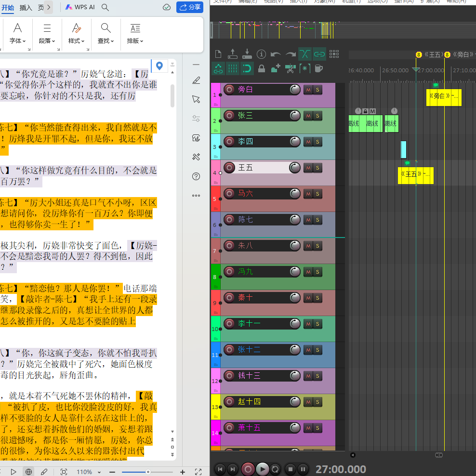Click the 分享 share button
The width and height of the screenshot is (476, 476).
[190, 7]
